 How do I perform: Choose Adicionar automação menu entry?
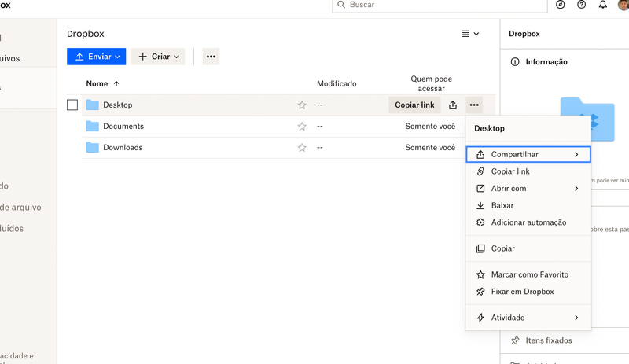(528, 222)
